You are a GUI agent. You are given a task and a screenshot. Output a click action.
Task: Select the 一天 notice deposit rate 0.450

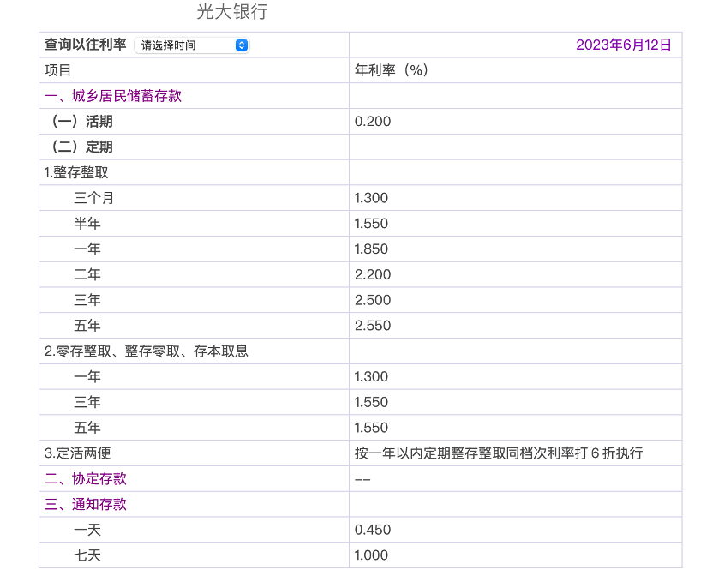click(x=371, y=530)
